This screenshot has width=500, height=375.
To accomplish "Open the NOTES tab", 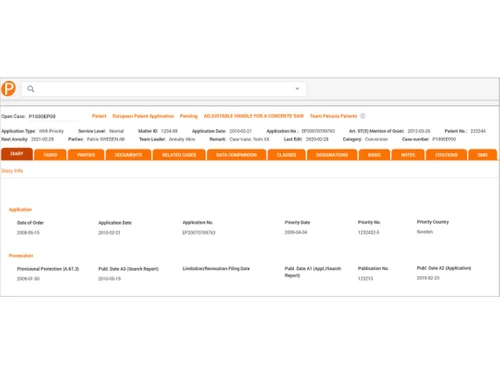I will [408, 155].
